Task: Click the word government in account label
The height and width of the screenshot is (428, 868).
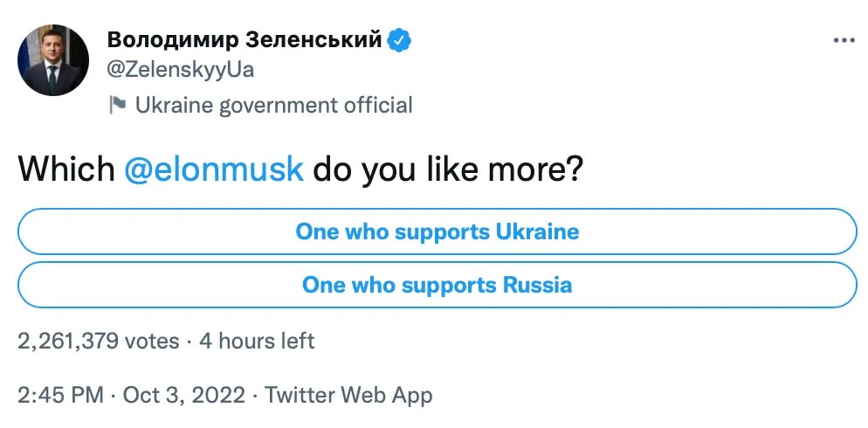Action: (x=275, y=106)
